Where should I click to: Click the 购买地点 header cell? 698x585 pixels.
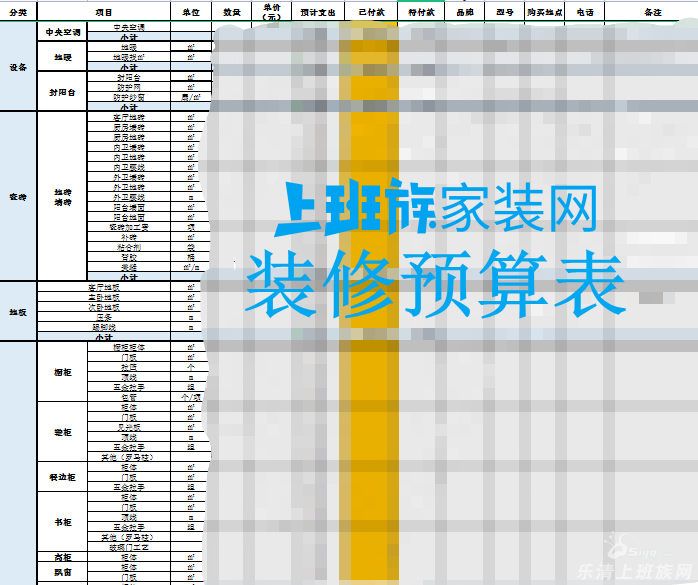coord(545,12)
